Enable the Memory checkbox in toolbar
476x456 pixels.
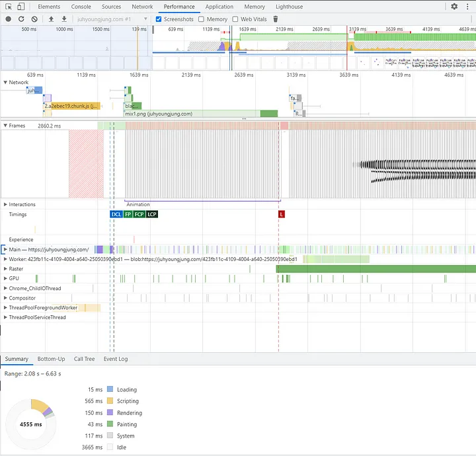(x=201, y=19)
